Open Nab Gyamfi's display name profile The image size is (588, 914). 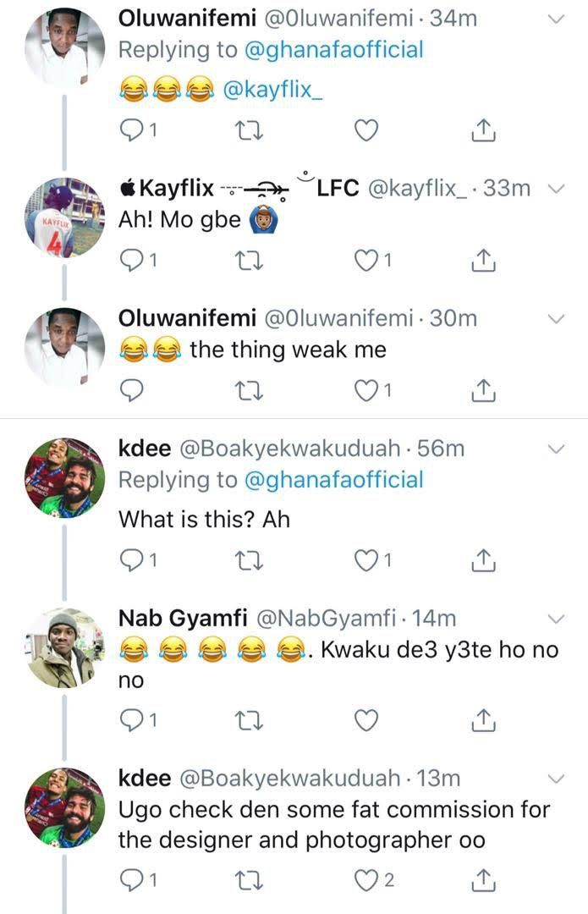(x=173, y=619)
